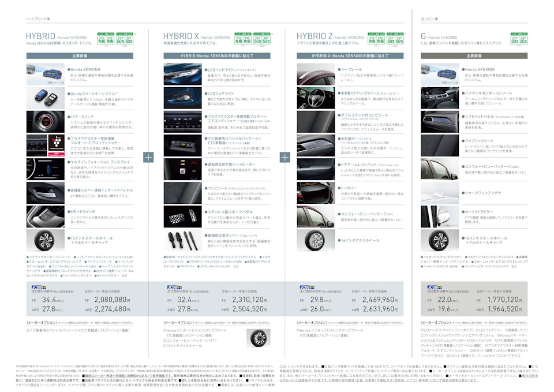The width and height of the screenshot is (554, 392).
Task: Select the LED fog light photo
Action: [x=183, y=98]
